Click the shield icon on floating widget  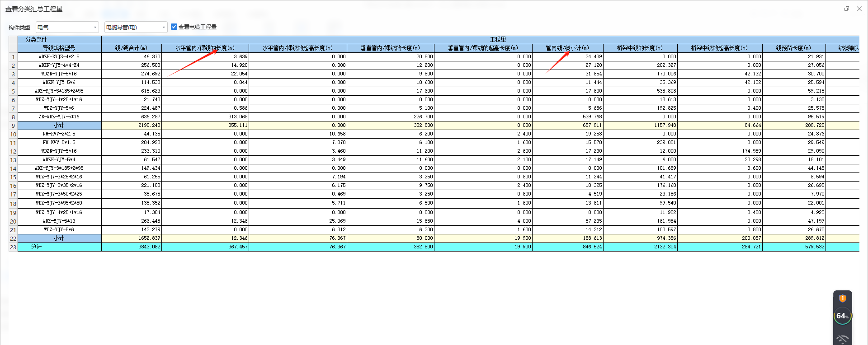click(843, 298)
